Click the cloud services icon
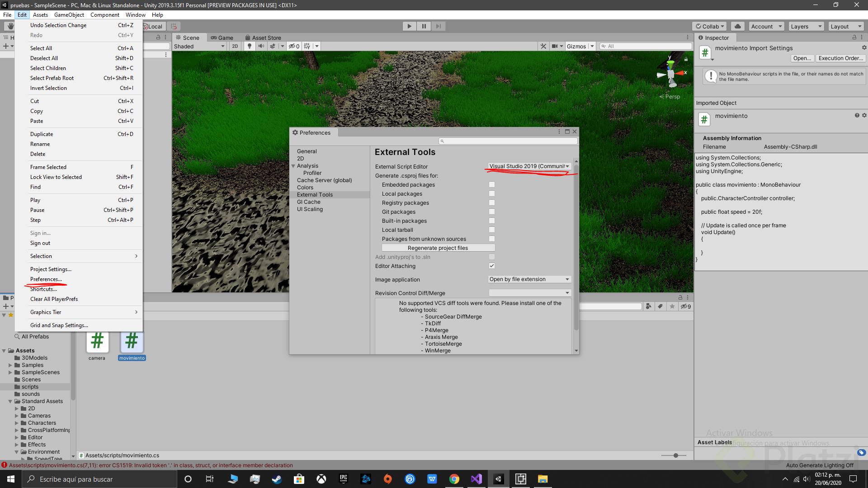 click(738, 26)
